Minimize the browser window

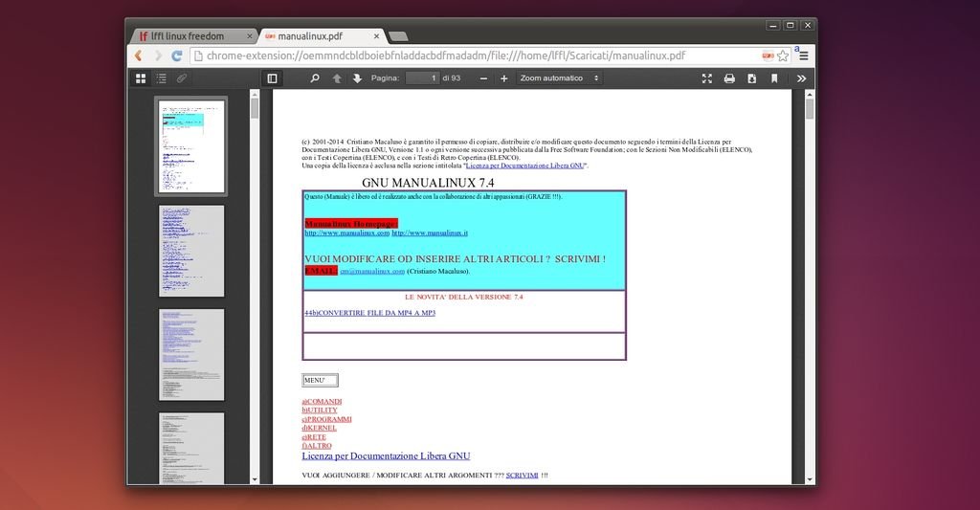point(773,25)
